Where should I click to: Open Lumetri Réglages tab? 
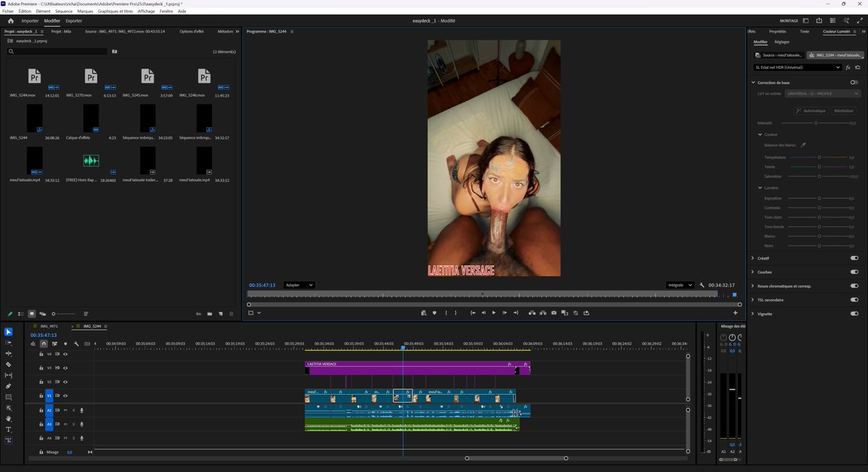tap(782, 42)
